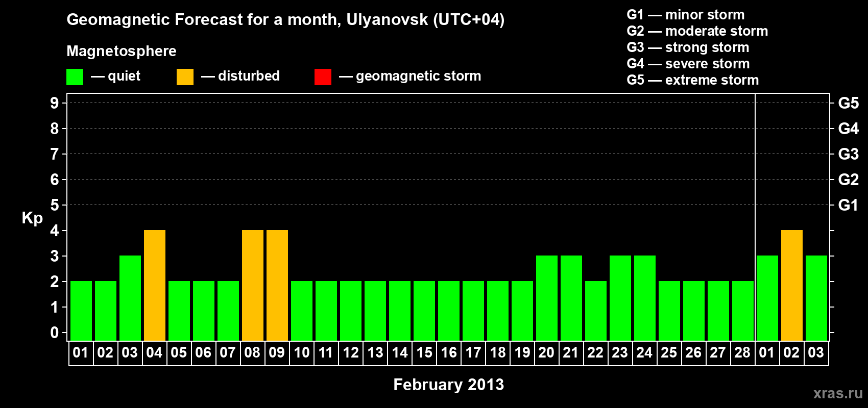Click the 'February 2013' axis caption
This screenshot has height=408, width=868.
pos(449,385)
